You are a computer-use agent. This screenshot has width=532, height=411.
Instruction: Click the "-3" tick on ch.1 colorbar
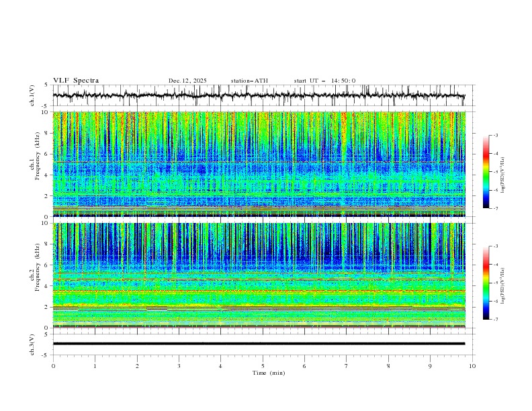[x=495, y=135]
